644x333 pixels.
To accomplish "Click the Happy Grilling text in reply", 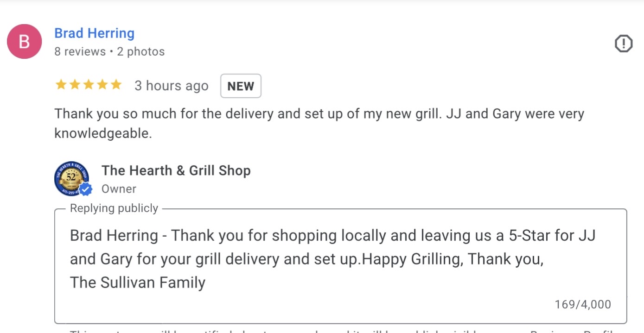I will 411,259.
